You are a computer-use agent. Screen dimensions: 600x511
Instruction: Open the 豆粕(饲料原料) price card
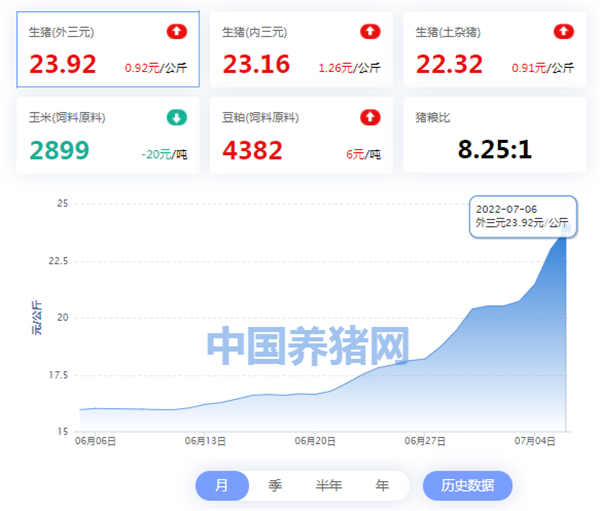(301, 135)
